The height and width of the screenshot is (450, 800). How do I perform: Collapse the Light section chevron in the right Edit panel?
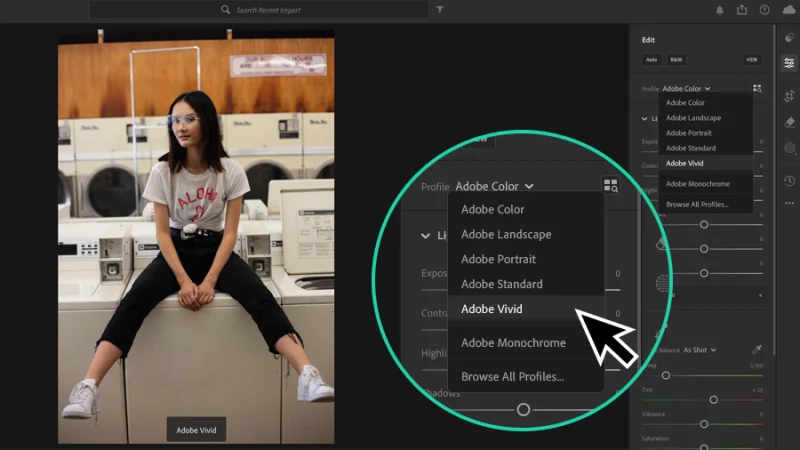coord(644,118)
